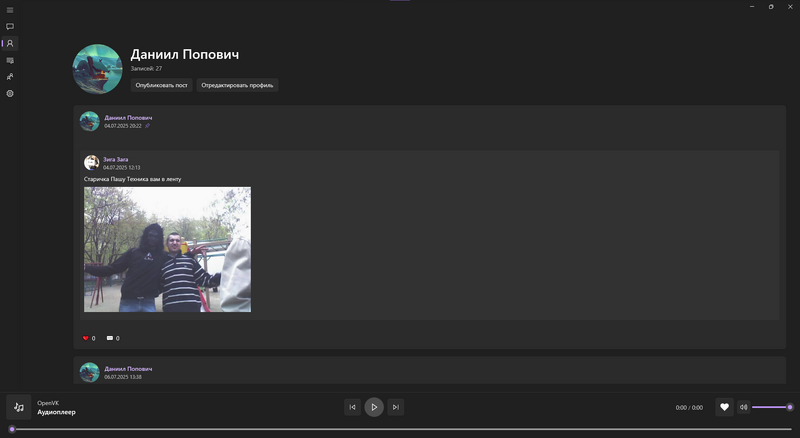Viewport: 800px width, 438px height.
Task: Open the settings gear in sidebar
Action: [10, 93]
